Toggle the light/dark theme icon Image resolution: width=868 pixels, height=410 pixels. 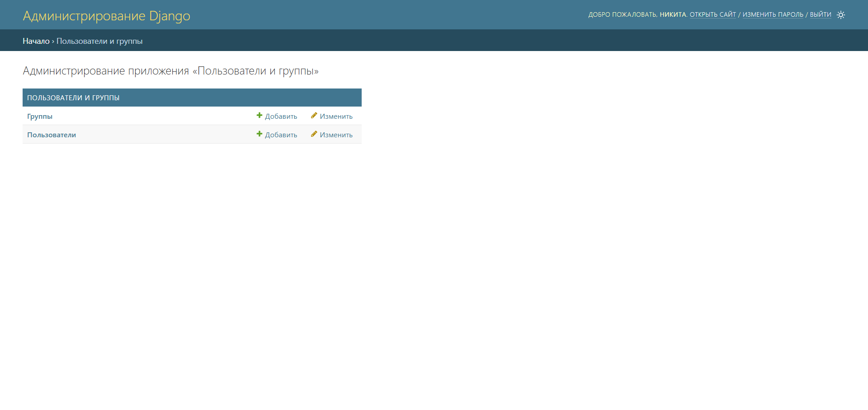point(841,15)
